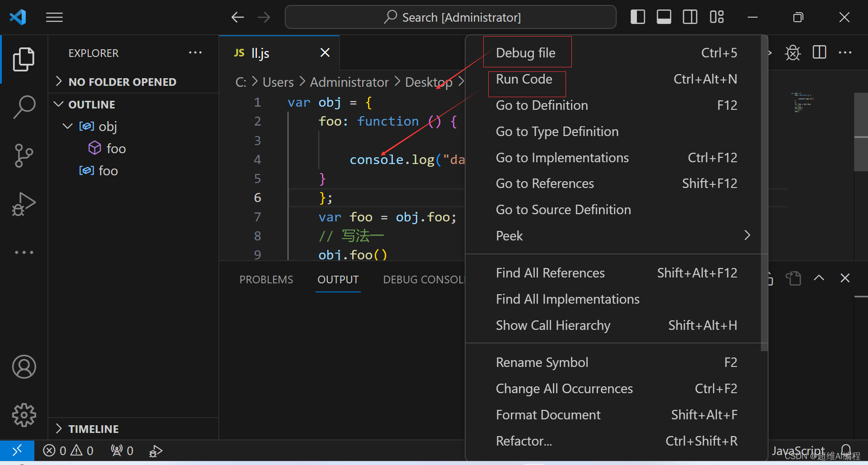Show additional views ellipsis in activity bar
Screen dimensions: 868x465
(24, 252)
